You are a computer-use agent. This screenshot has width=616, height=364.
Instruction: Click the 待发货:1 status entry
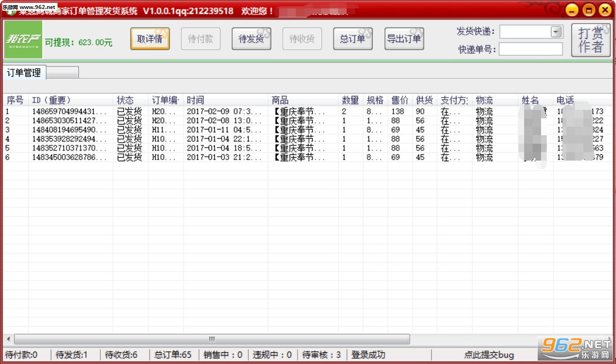click(x=72, y=355)
